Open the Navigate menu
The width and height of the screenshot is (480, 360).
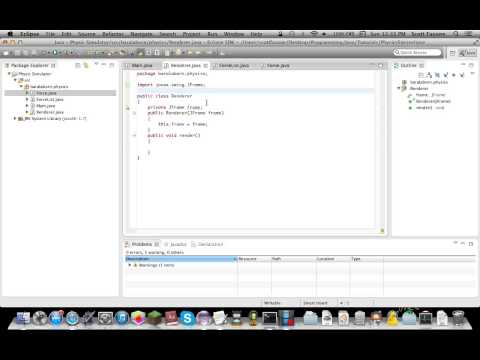tap(141, 34)
